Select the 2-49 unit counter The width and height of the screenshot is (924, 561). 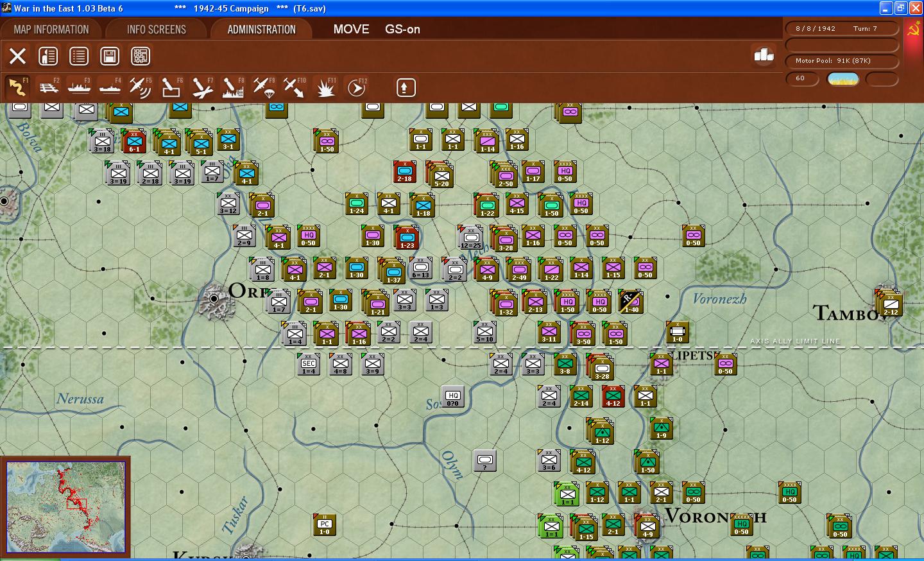pos(518,270)
